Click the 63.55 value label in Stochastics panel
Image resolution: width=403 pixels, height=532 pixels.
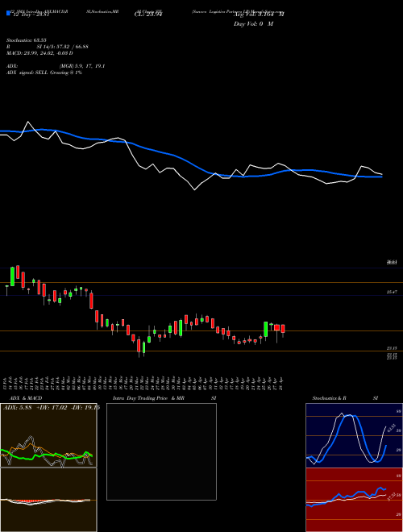point(392,427)
